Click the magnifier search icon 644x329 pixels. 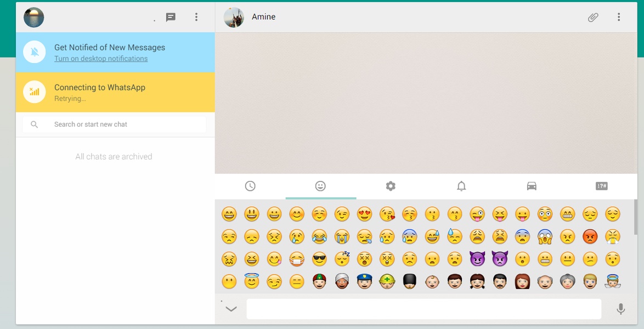[35, 124]
